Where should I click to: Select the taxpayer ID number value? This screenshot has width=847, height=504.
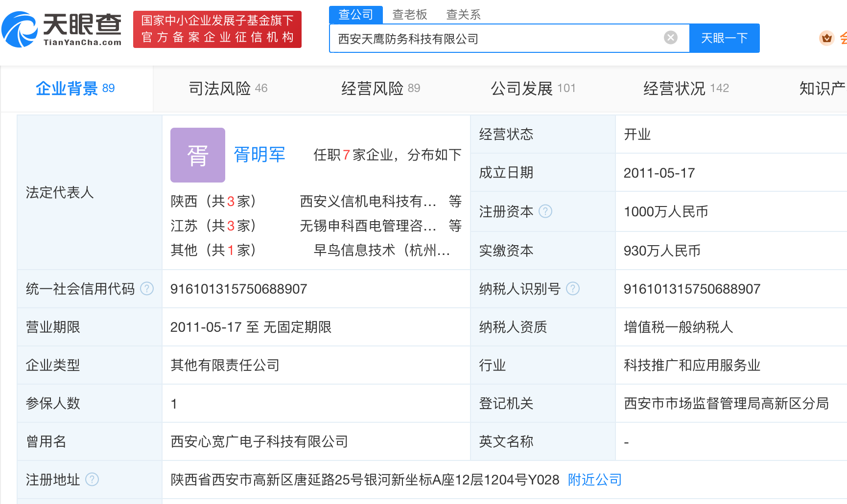tap(692, 289)
